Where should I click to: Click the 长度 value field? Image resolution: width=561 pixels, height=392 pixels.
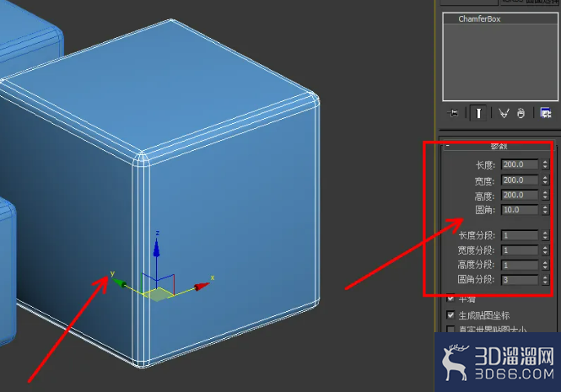pyautogui.click(x=520, y=164)
